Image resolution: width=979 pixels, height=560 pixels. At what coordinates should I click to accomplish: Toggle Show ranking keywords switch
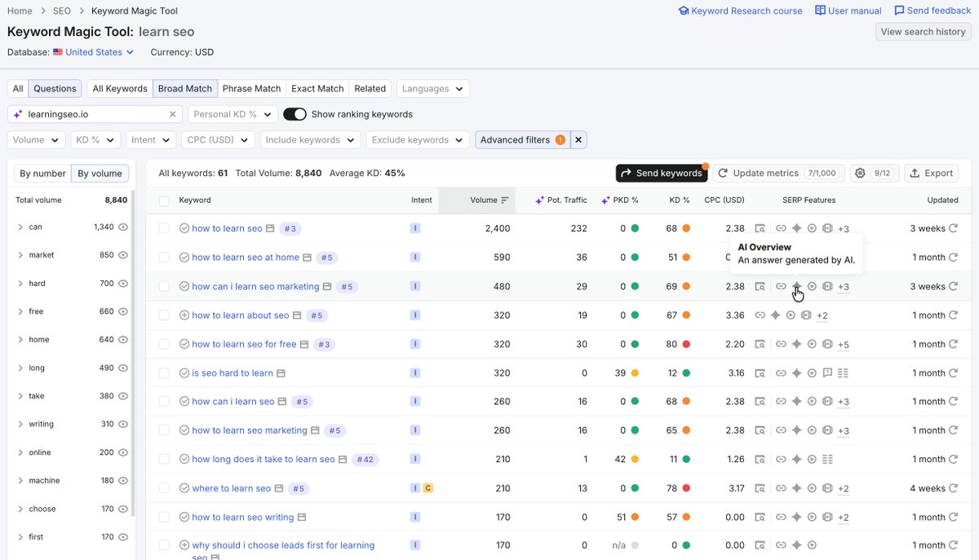tap(295, 115)
